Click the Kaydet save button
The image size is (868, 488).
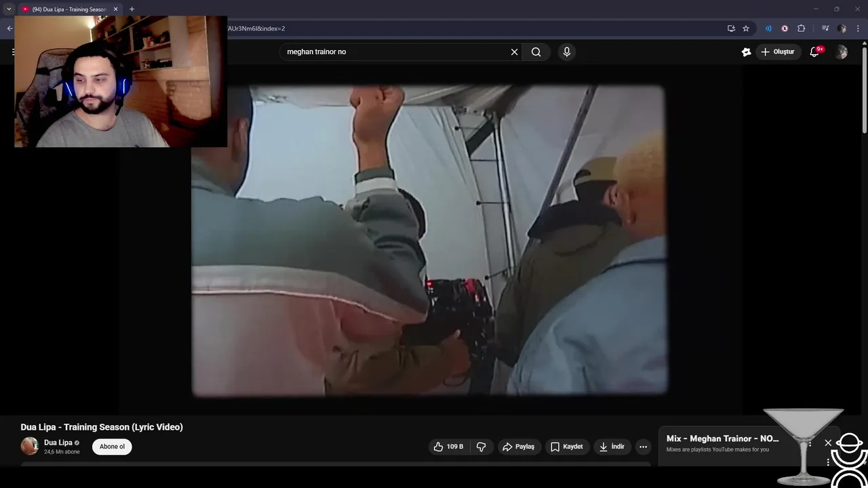[x=567, y=447]
